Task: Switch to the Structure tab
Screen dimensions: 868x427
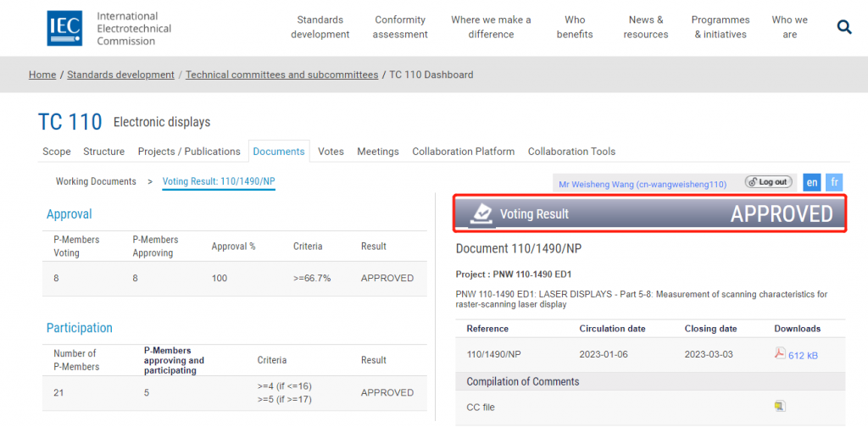Action: coord(104,152)
